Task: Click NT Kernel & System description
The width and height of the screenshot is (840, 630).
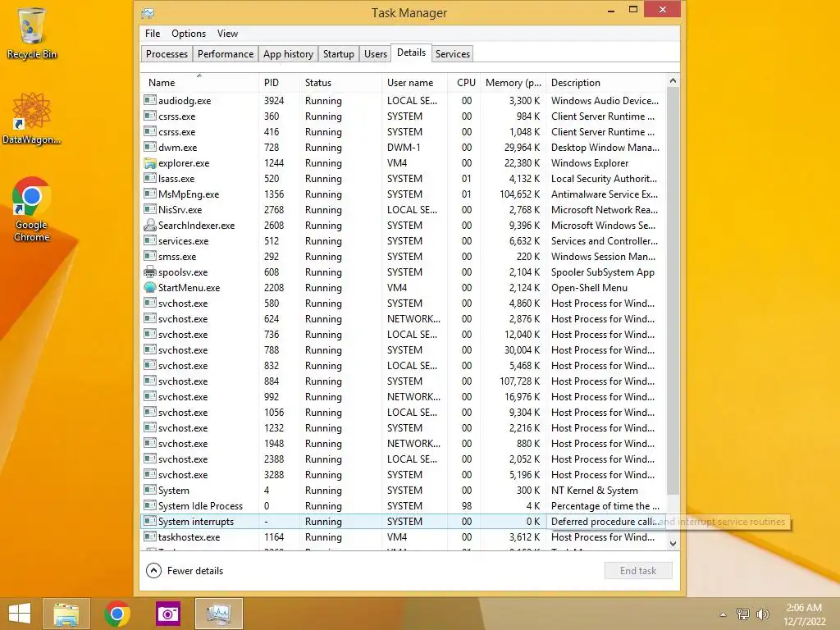Action: [595, 491]
